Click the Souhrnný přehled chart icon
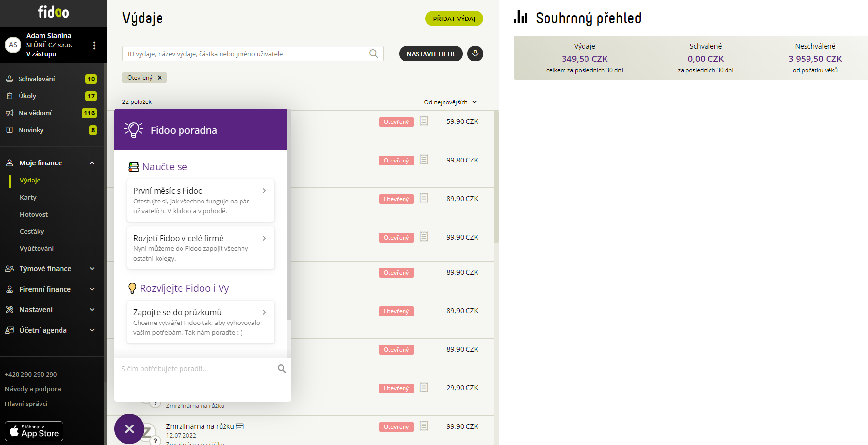The height and width of the screenshot is (445, 868). tap(521, 17)
